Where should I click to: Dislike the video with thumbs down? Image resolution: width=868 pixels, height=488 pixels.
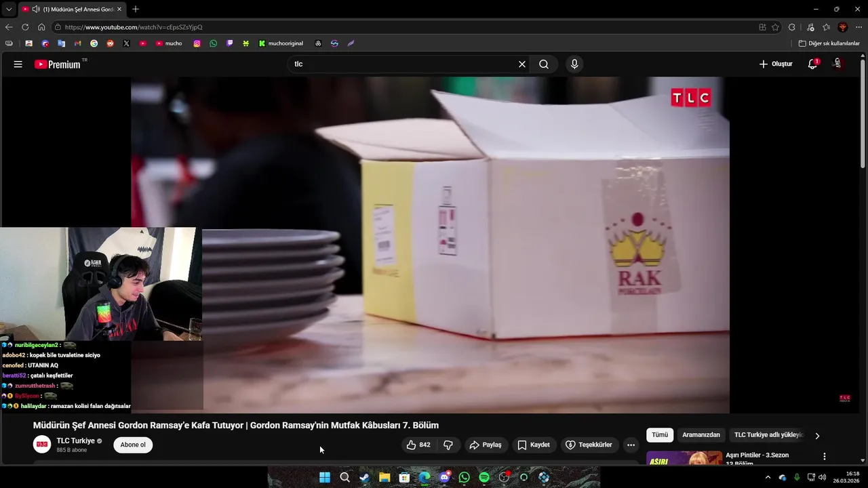(x=448, y=445)
